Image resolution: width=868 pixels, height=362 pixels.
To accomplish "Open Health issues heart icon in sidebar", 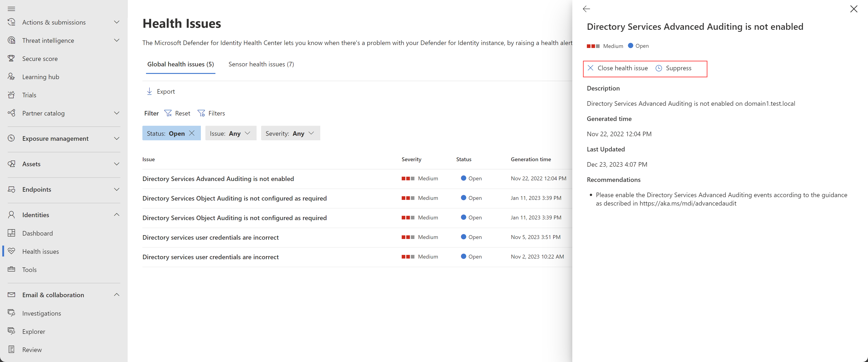I will [x=11, y=251].
